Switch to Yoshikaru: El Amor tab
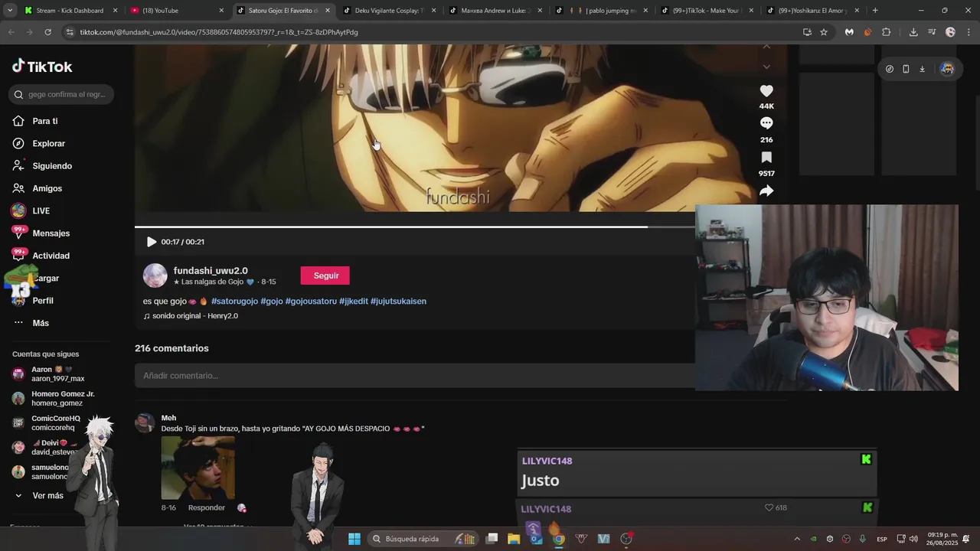Screen dimensions: 980x551 pyautogui.click(x=814, y=11)
